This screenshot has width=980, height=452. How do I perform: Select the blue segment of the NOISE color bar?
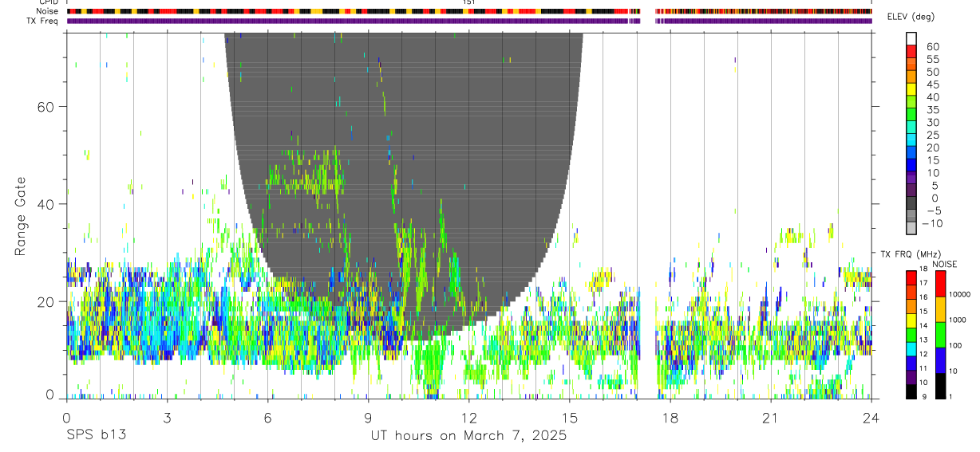coord(940,360)
